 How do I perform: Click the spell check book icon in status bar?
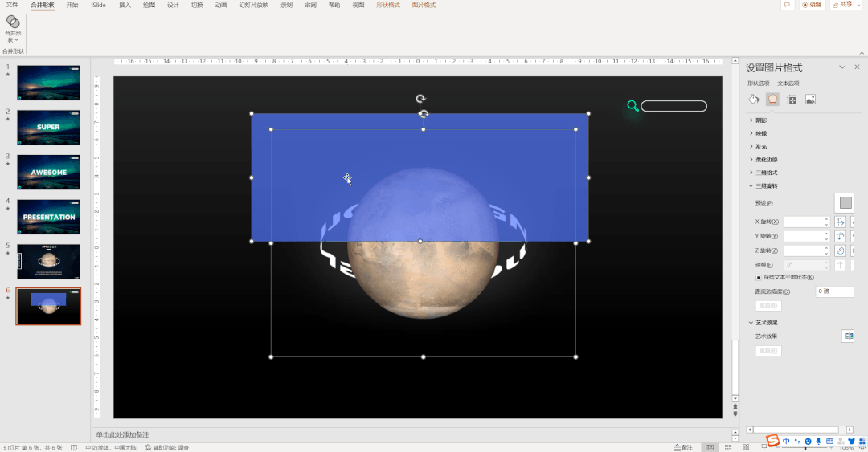click(74, 447)
